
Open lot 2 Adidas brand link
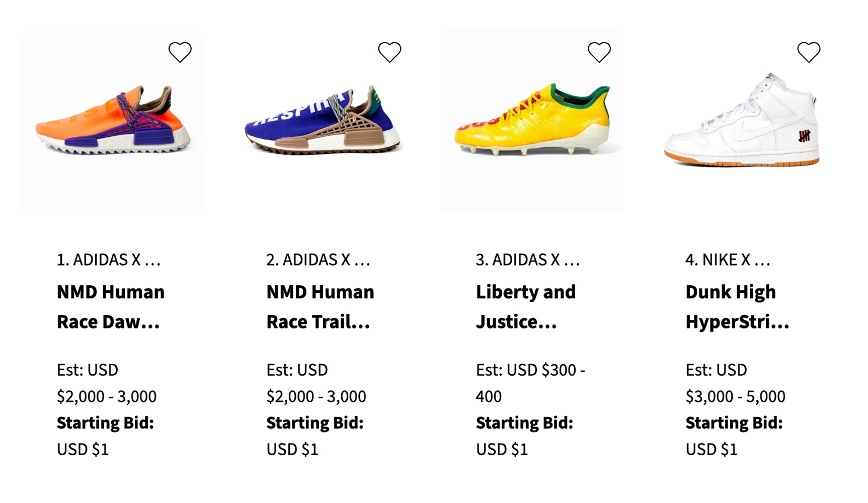pyautogui.click(x=318, y=260)
